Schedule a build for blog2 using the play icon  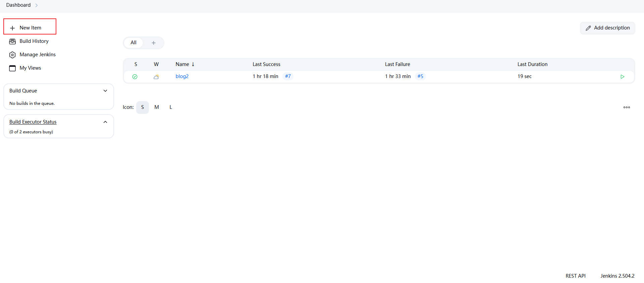click(622, 77)
